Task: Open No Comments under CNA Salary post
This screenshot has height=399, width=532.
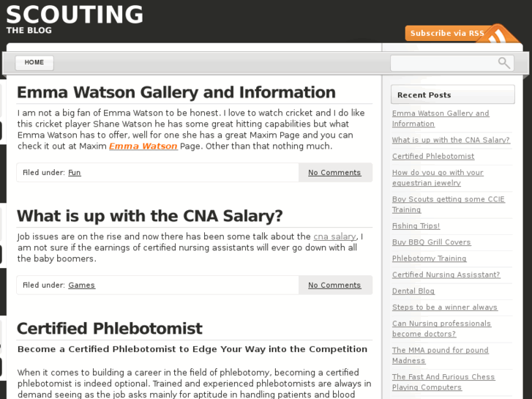Action: [x=334, y=286]
